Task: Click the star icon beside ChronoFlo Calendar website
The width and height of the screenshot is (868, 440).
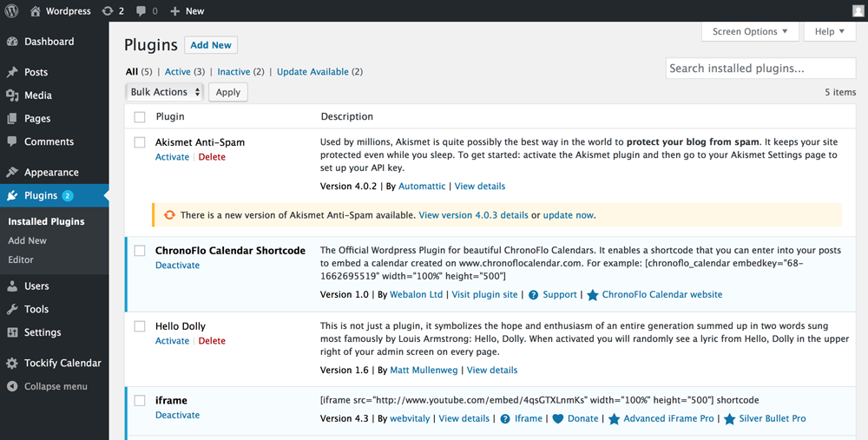Action: (592, 295)
